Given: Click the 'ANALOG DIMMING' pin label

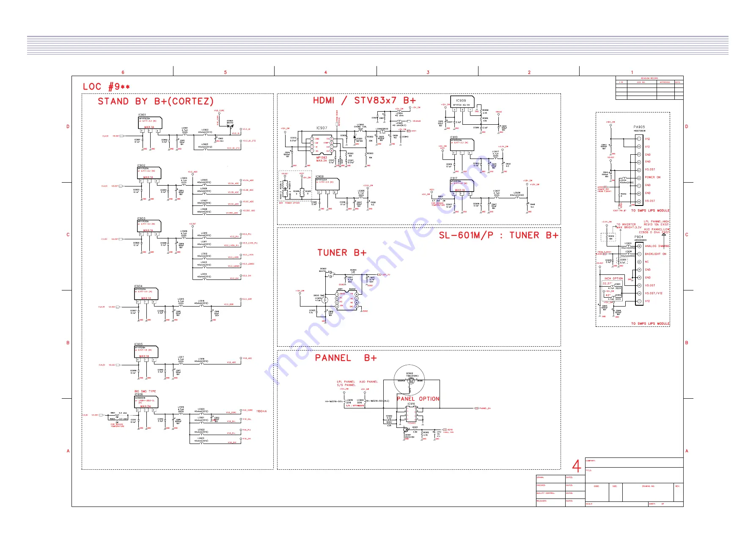Looking at the screenshot, I should (657, 246).
